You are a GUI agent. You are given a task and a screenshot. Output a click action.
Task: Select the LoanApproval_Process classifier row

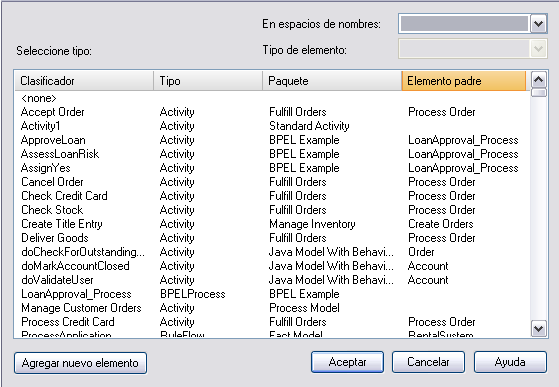click(x=272, y=294)
